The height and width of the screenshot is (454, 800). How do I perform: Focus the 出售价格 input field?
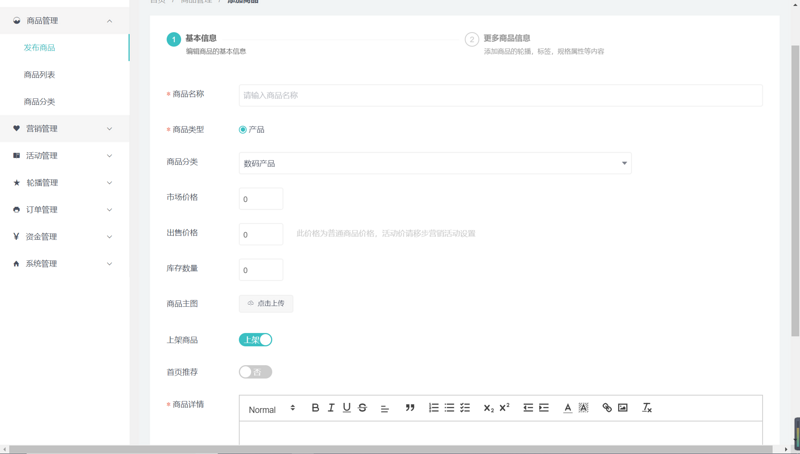click(x=261, y=234)
